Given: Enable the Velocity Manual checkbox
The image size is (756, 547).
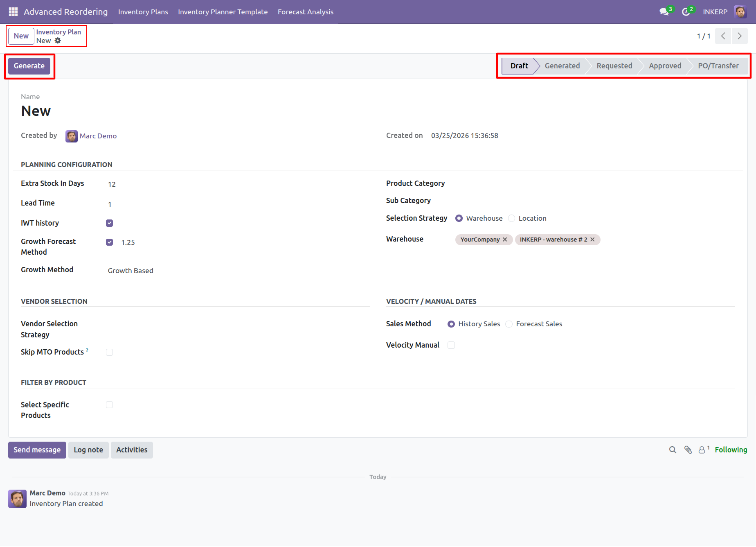Looking at the screenshot, I should click(451, 345).
